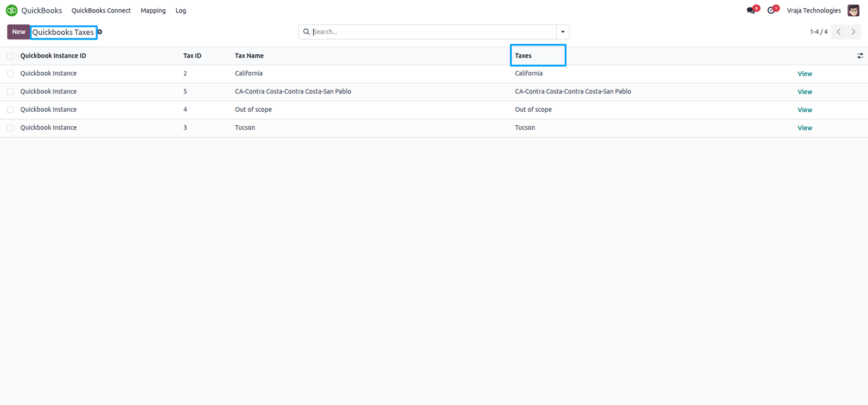
Task: Open the column adjust settings icon
Action: pyautogui.click(x=860, y=56)
